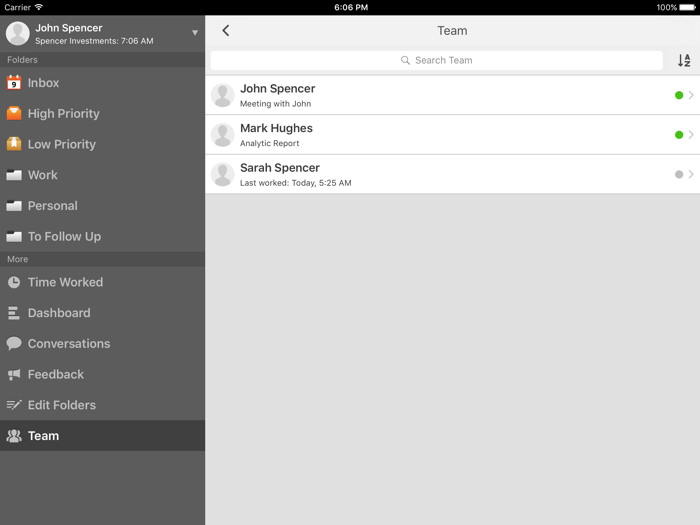Tap "Spencer Investments: 7:06 AM" subtitle
This screenshot has height=525, width=700.
point(94,41)
